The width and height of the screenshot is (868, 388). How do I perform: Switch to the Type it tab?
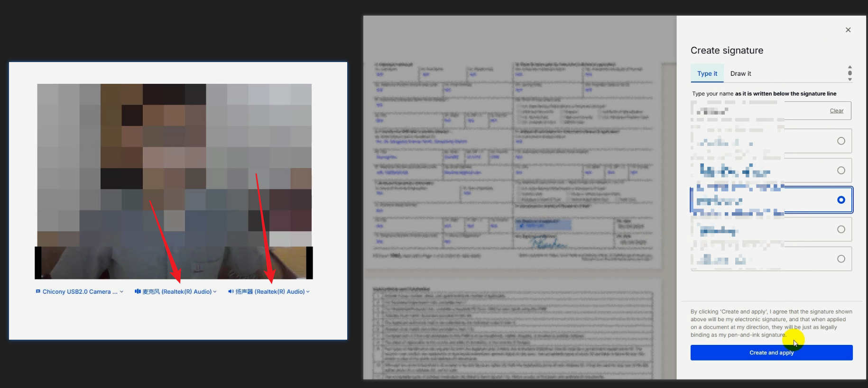[707, 73]
